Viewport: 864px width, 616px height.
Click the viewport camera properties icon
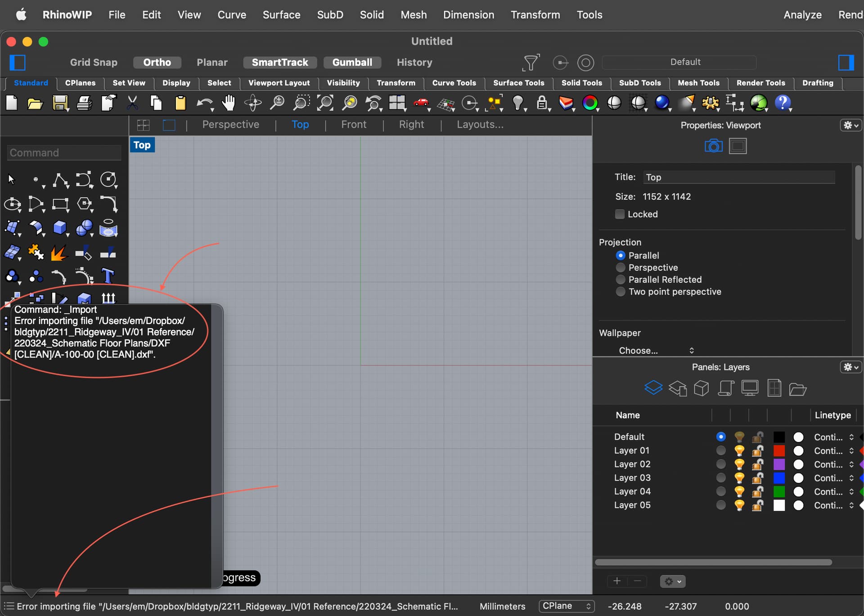[713, 146]
